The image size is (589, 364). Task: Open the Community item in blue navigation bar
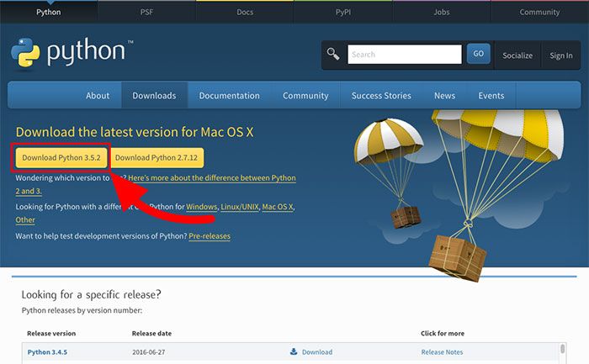tap(305, 96)
